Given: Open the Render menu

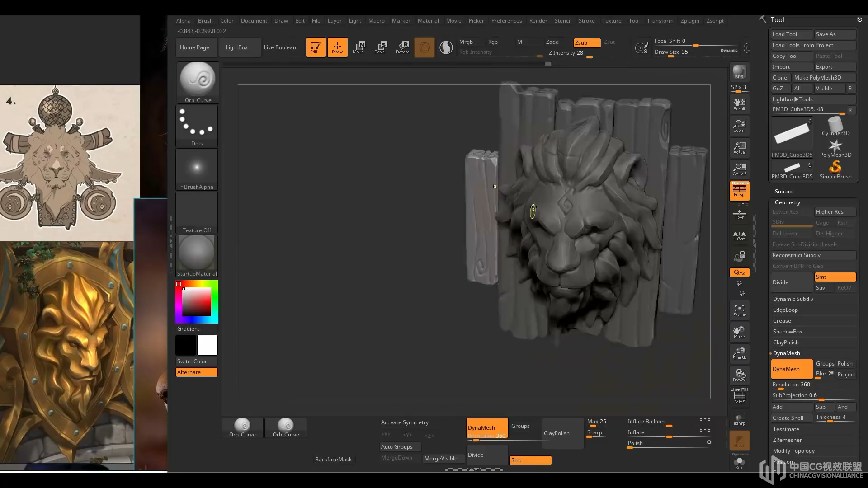Looking at the screenshot, I should (538, 21).
